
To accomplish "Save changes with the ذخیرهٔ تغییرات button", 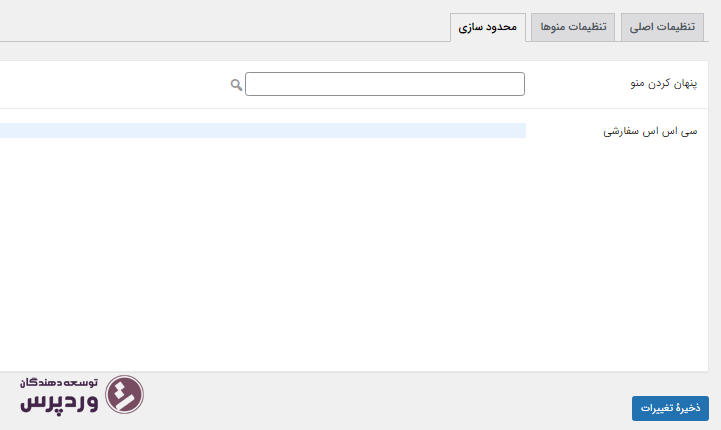I will [670, 408].
